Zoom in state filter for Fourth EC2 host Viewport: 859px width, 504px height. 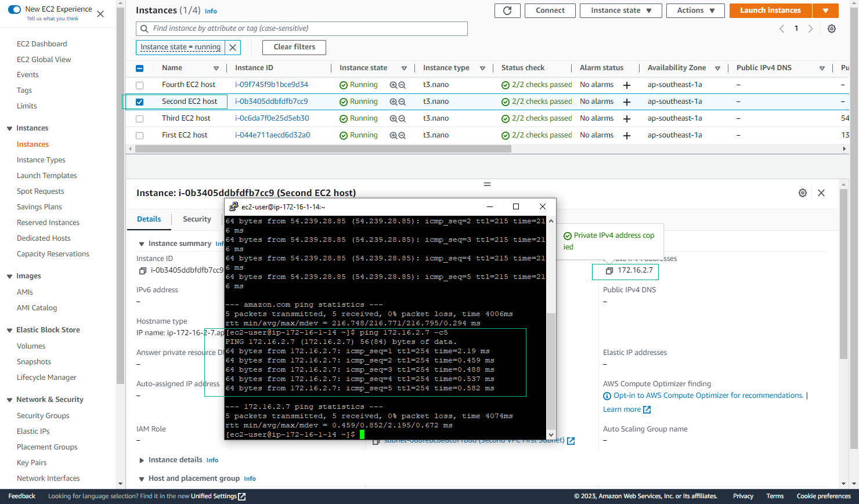click(394, 85)
